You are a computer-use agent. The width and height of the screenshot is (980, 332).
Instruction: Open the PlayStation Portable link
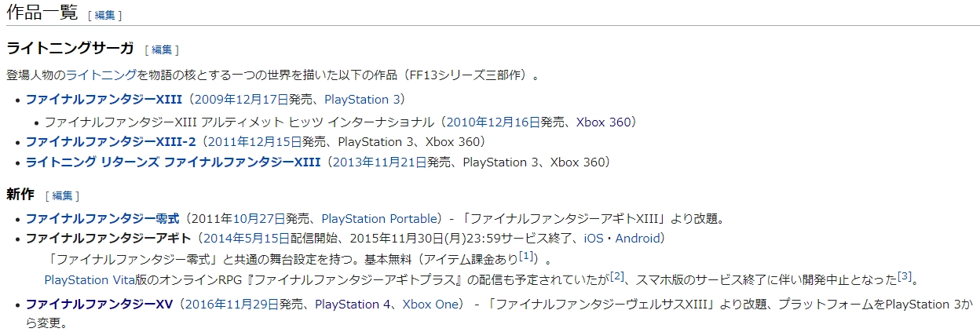point(379,218)
